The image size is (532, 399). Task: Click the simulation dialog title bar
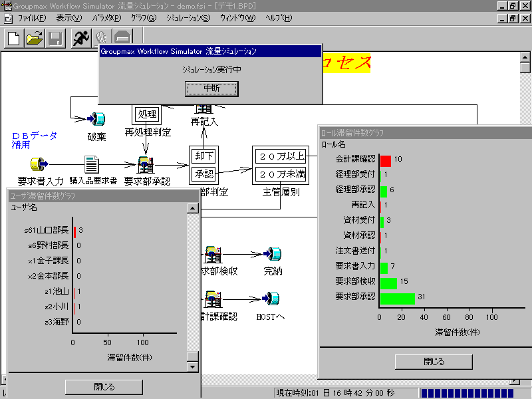click(x=210, y=51)
